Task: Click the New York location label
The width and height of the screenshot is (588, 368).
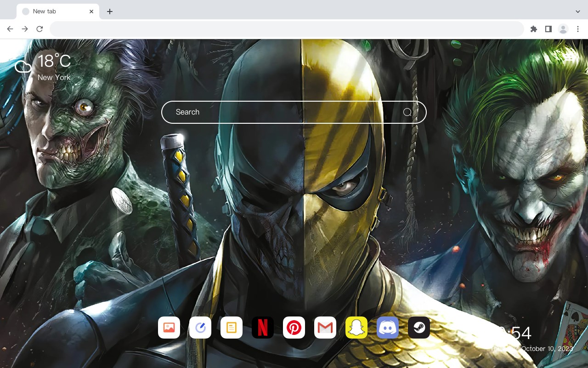Action: click(x=54, y=77)
